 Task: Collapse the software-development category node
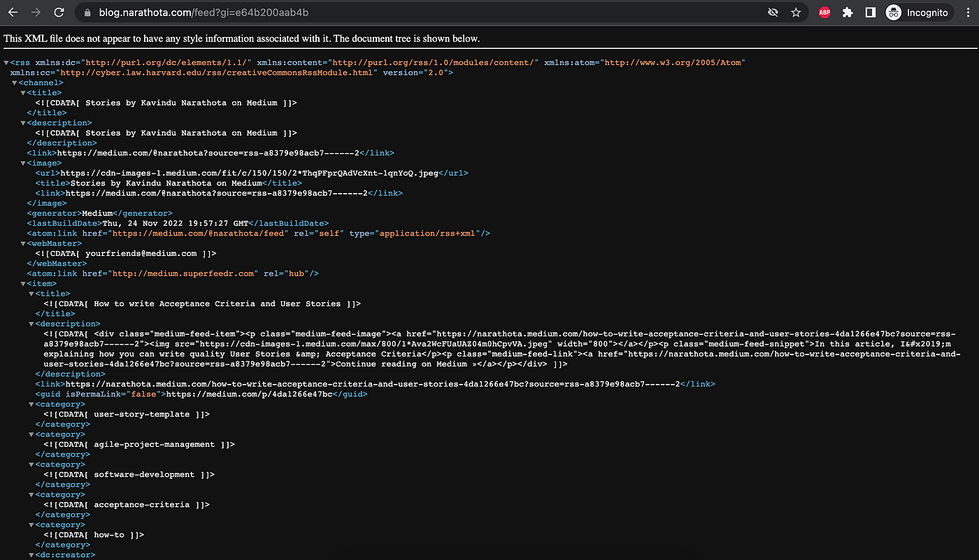31,465
